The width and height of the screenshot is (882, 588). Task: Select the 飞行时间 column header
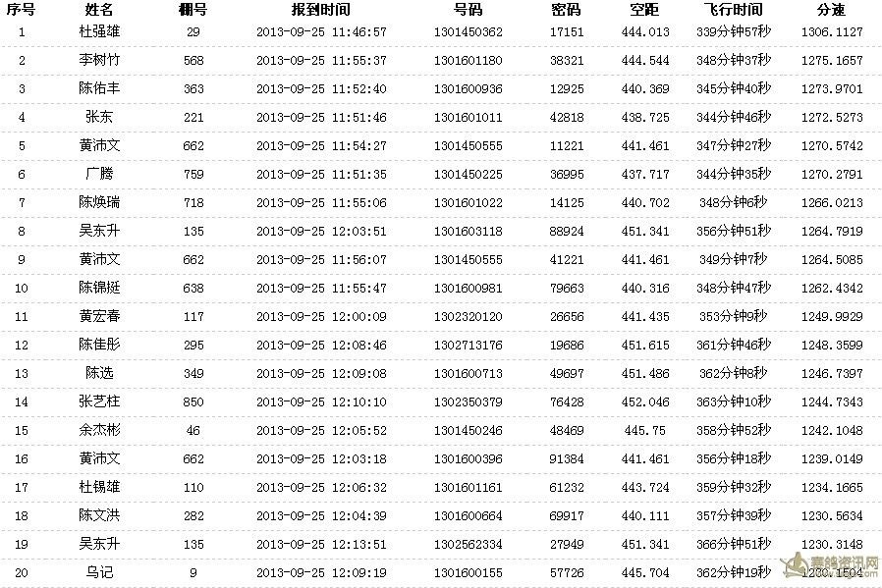[x=733, y=10]
